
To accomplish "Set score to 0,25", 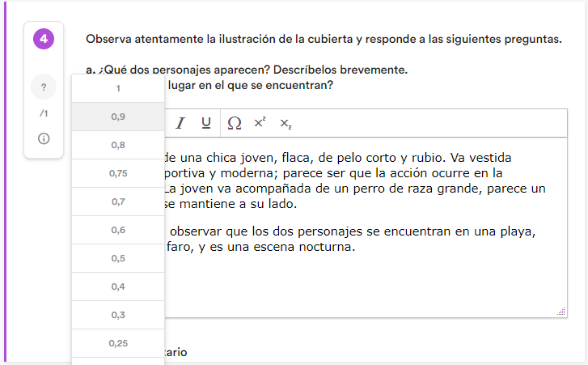I will click(118, 343).
